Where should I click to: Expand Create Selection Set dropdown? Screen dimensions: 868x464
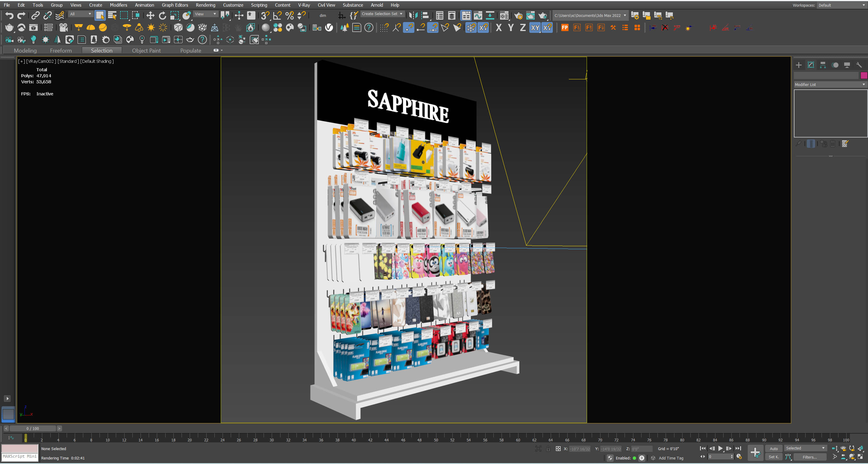[382, 14]
